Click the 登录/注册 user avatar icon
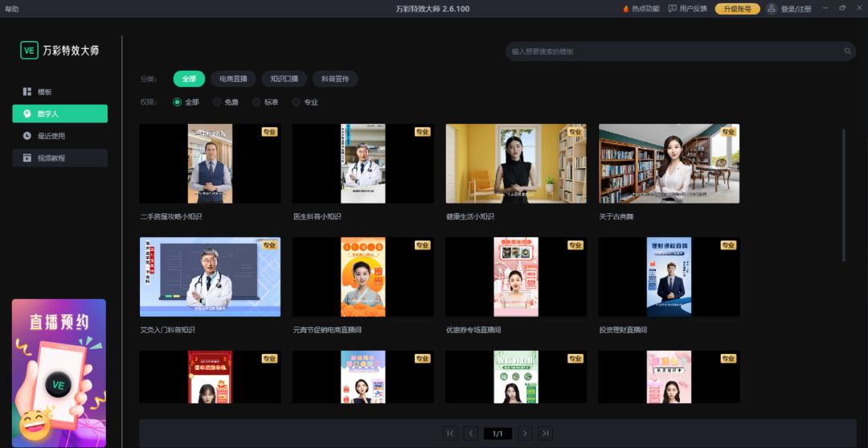 tap(772, 9)
